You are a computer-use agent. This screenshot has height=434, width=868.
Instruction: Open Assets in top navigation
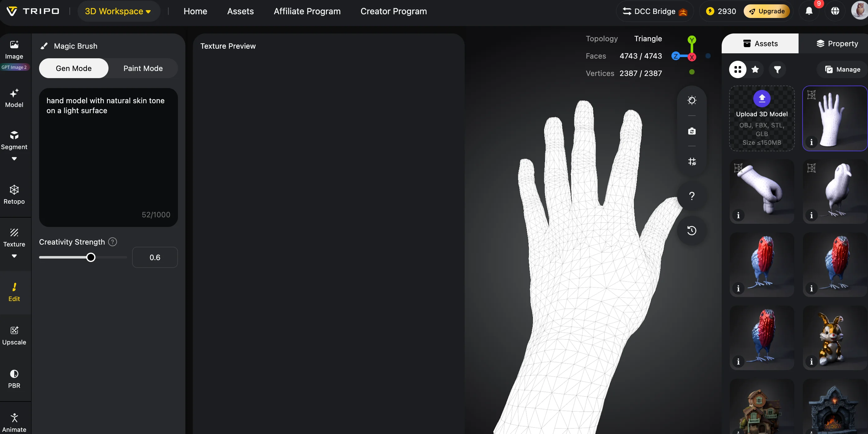240,11
